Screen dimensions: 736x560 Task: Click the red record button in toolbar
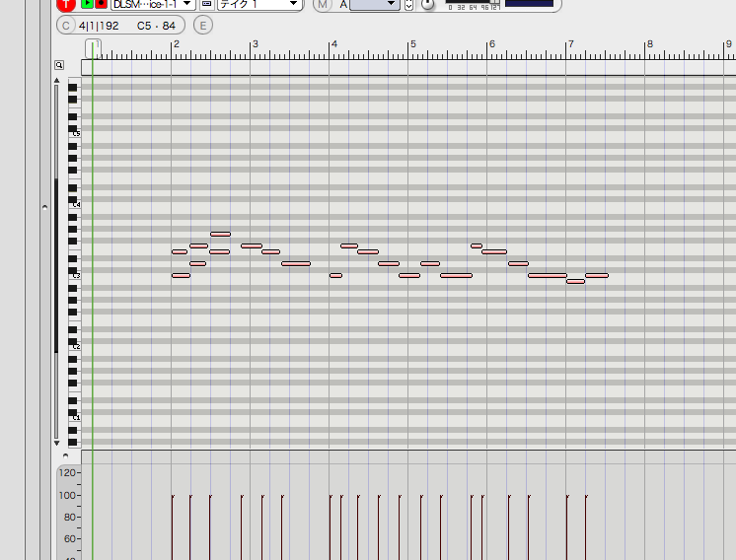point(101,4)
